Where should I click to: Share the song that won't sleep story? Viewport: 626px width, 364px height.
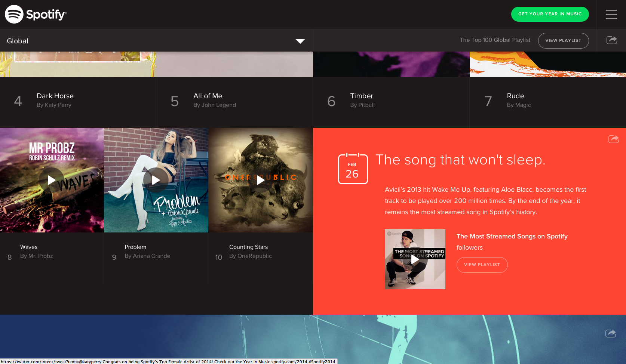coord(613,139)
